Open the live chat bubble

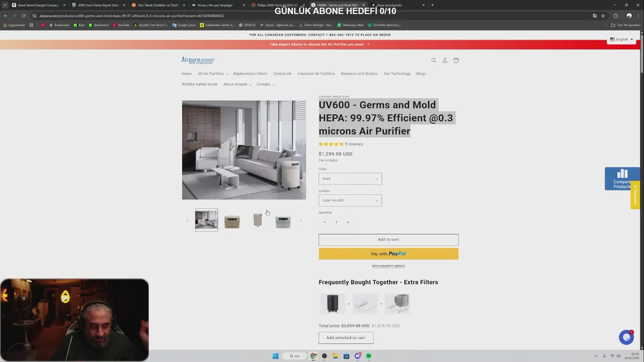click(626, 337)
